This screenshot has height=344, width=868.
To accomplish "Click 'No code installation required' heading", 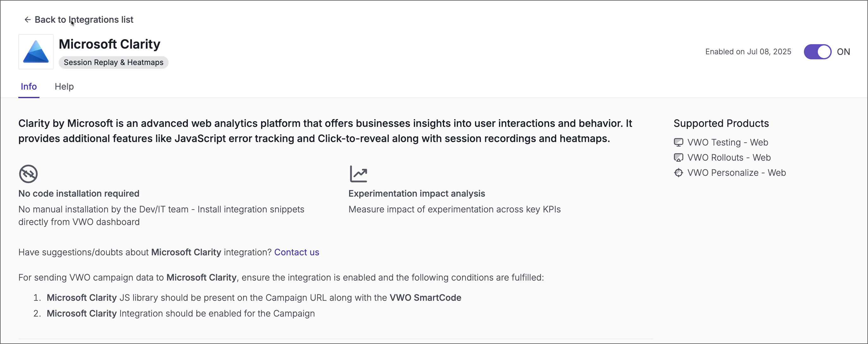I will point(79,193).
